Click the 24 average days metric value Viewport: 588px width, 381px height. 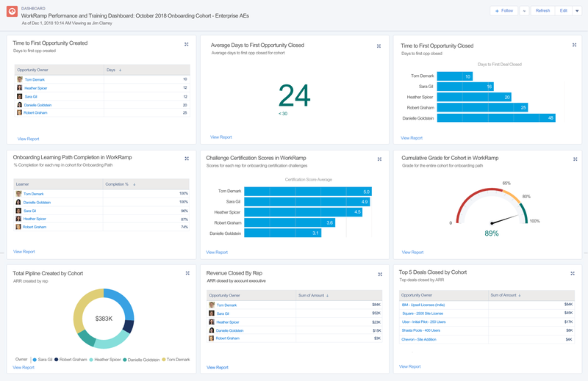(295, 95)
